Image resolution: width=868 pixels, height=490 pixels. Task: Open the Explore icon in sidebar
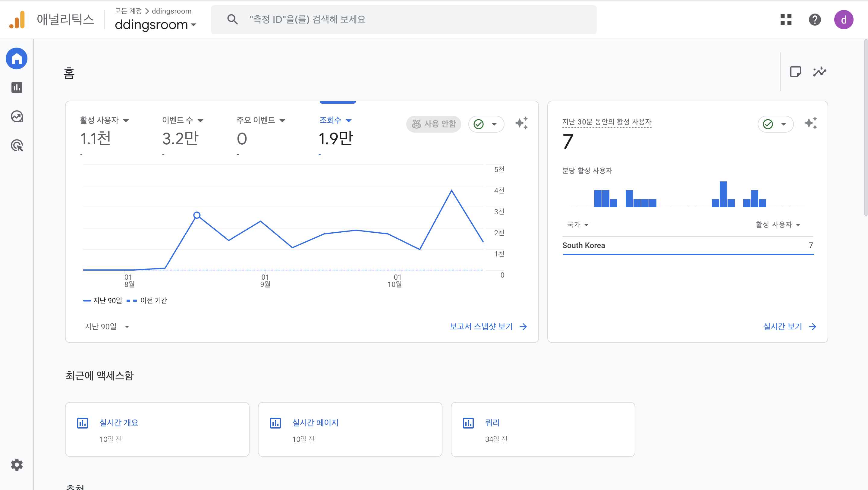[x=17, y=117]
